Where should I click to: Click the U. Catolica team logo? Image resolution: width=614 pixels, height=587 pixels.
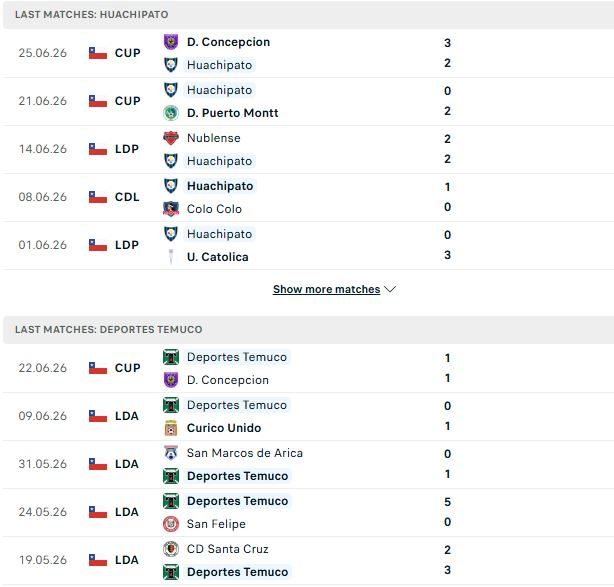171,257
